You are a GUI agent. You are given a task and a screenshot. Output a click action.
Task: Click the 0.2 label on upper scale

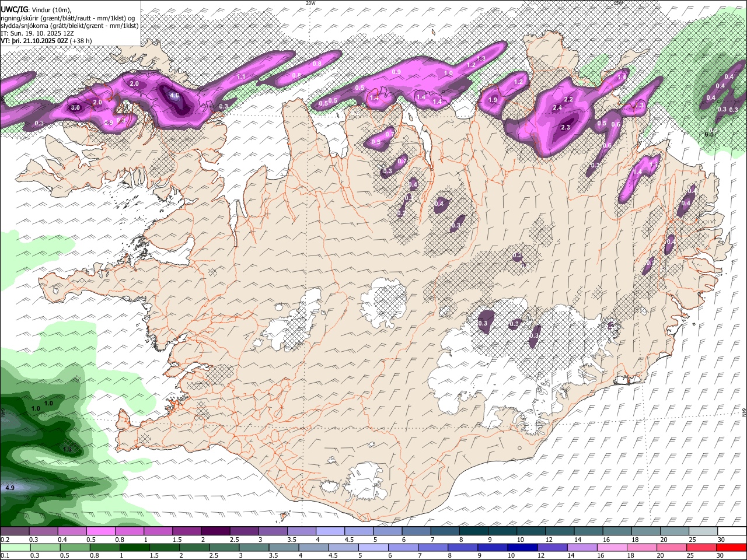tap(5, 540)
